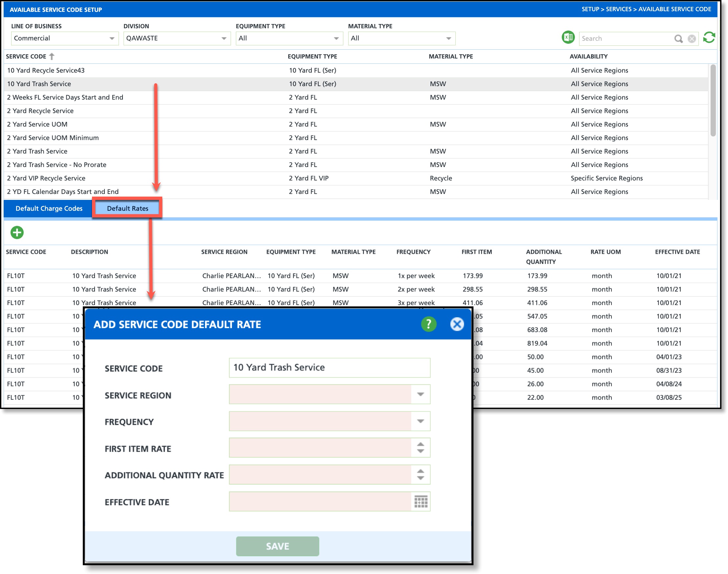Click the service list vertical scrollbar

tap(713, 101)
